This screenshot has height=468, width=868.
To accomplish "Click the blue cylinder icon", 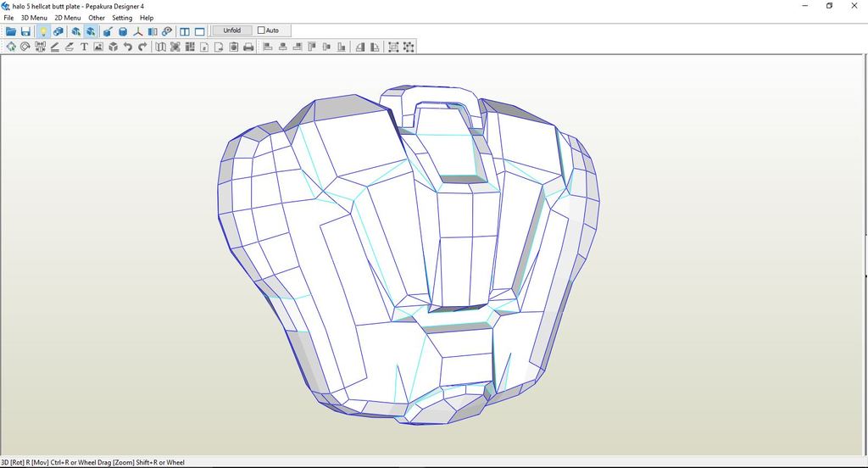I will (123, 31).
